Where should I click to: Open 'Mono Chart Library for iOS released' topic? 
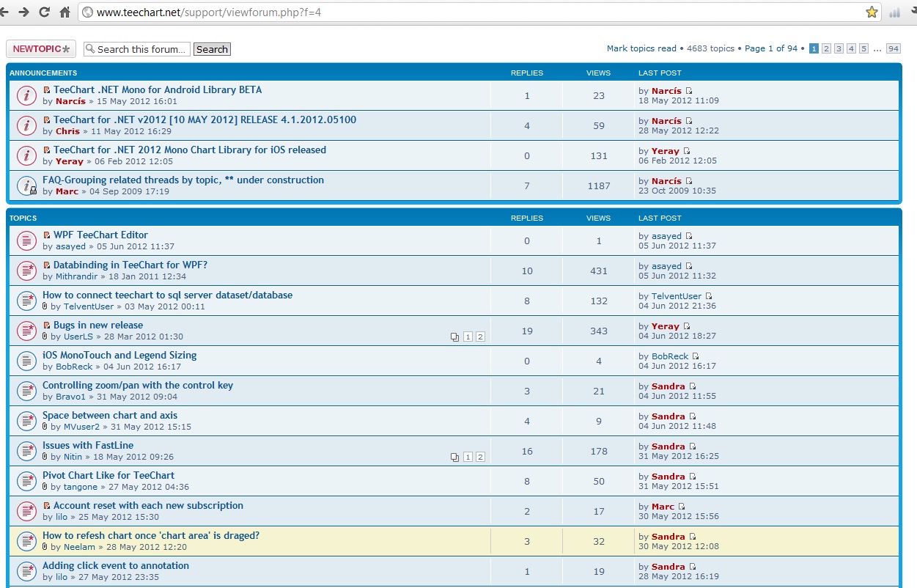point(190,150)
